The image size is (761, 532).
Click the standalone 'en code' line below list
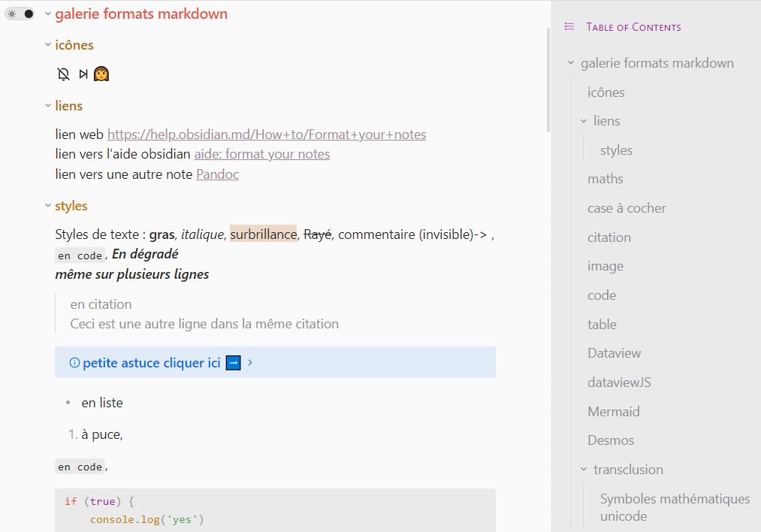[80, 467]
